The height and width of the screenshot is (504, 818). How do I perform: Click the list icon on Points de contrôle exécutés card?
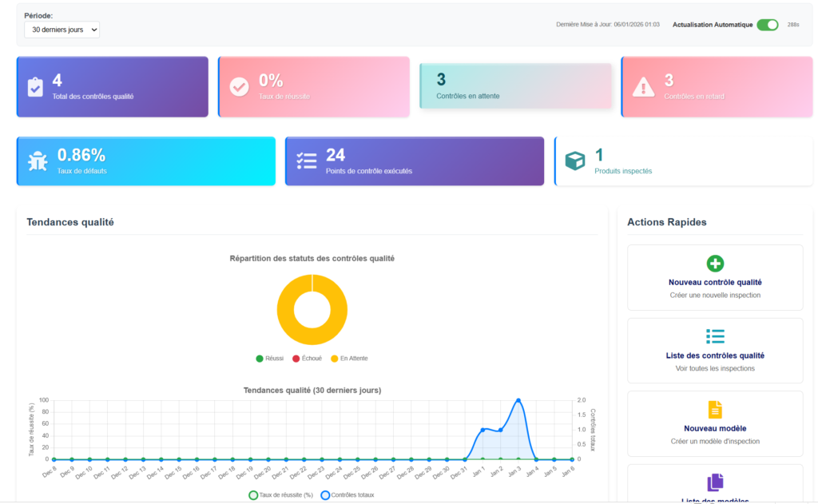point(306,161)
